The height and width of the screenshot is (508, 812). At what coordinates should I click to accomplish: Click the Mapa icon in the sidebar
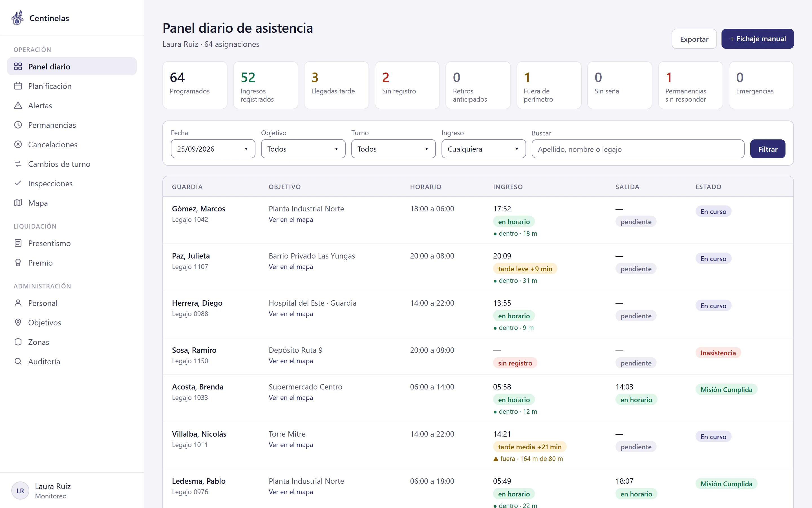(x=18, y=203)
